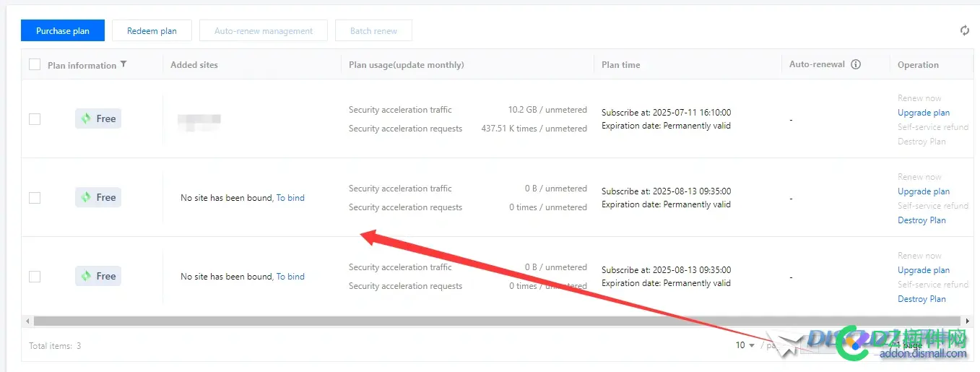The image size is (980, 372).
Task: Click the horizontal scrollbar right arrow
Action: (x=968, y=321)
